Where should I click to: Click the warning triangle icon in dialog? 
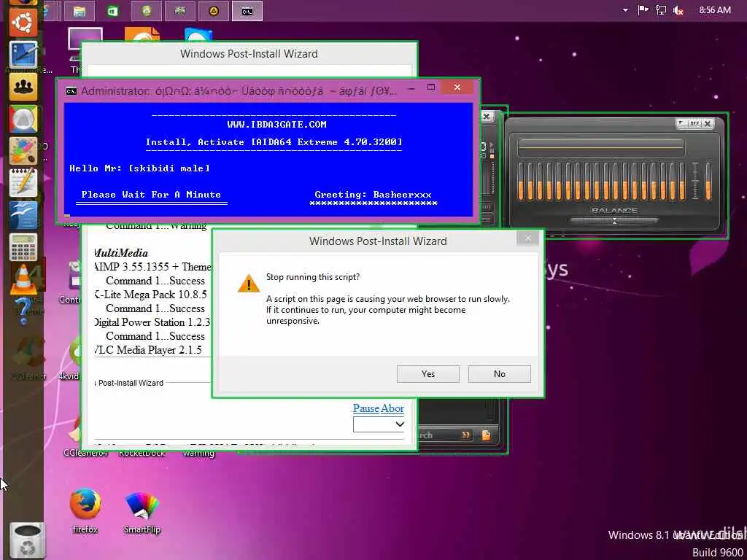point(249,284)
